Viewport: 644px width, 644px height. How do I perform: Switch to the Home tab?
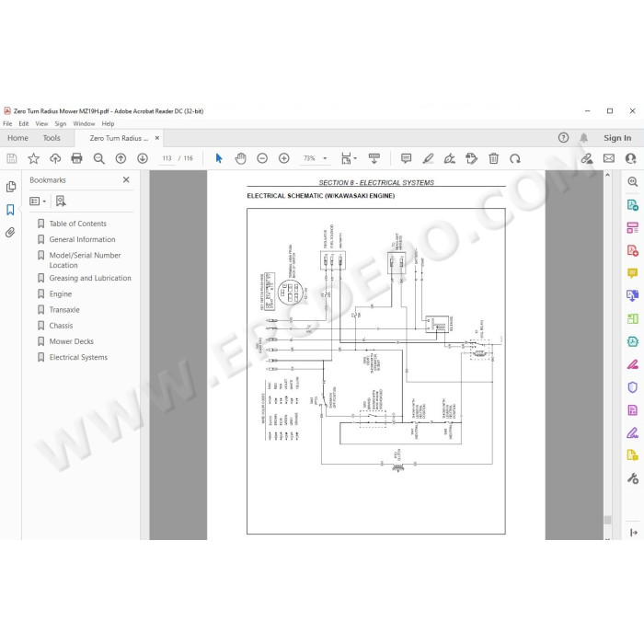pyautogui.click(x=17, y=138)
